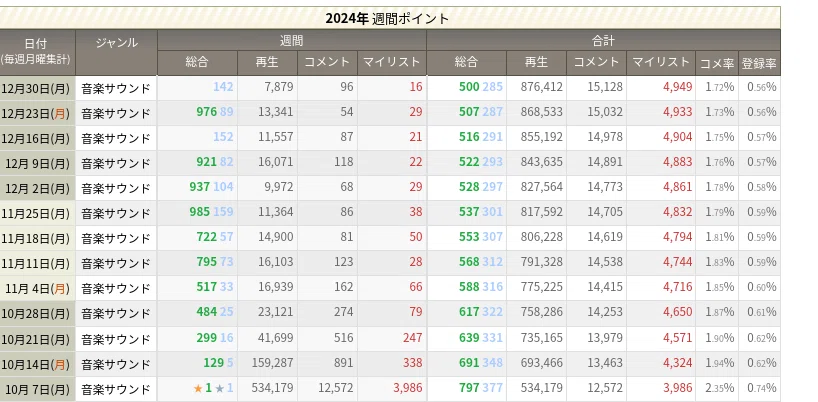Click the マイリスト header under 合計
The width and height of the screenshot is (818, 402).
(x=661, y=63)
